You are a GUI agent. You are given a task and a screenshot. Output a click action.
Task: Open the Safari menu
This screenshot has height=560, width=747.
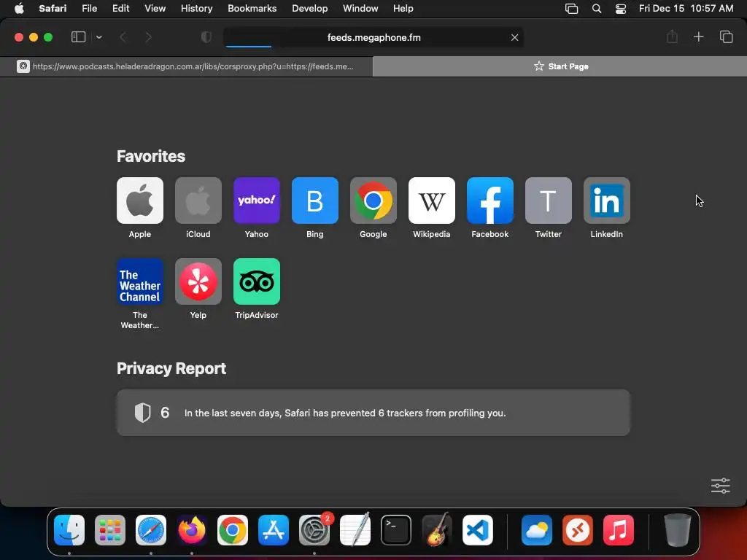pyautogui.click(x=53, y=9)
